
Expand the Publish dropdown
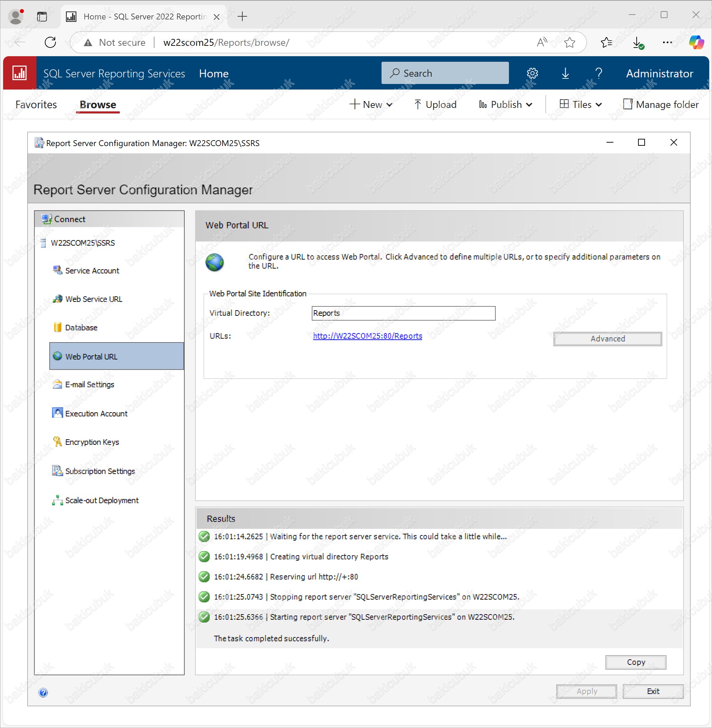[505, 105]
